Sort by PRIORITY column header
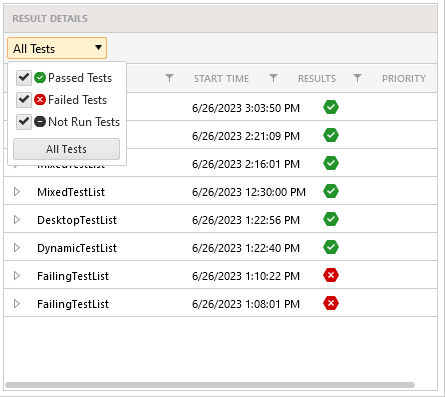The height and width of the screenshot is (397, 445). tap(404, 79)
